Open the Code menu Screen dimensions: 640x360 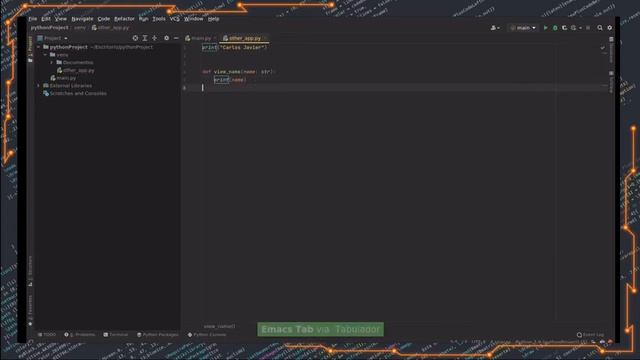point(104,19)
